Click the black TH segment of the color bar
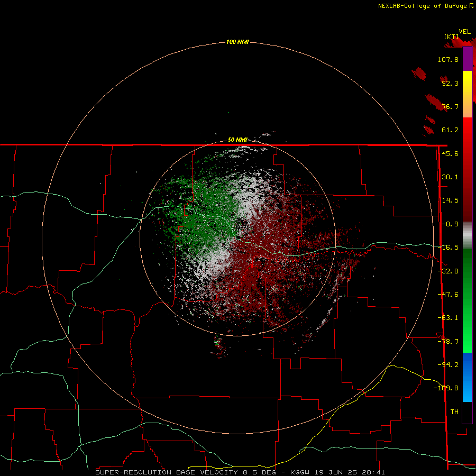 point(467,413)
